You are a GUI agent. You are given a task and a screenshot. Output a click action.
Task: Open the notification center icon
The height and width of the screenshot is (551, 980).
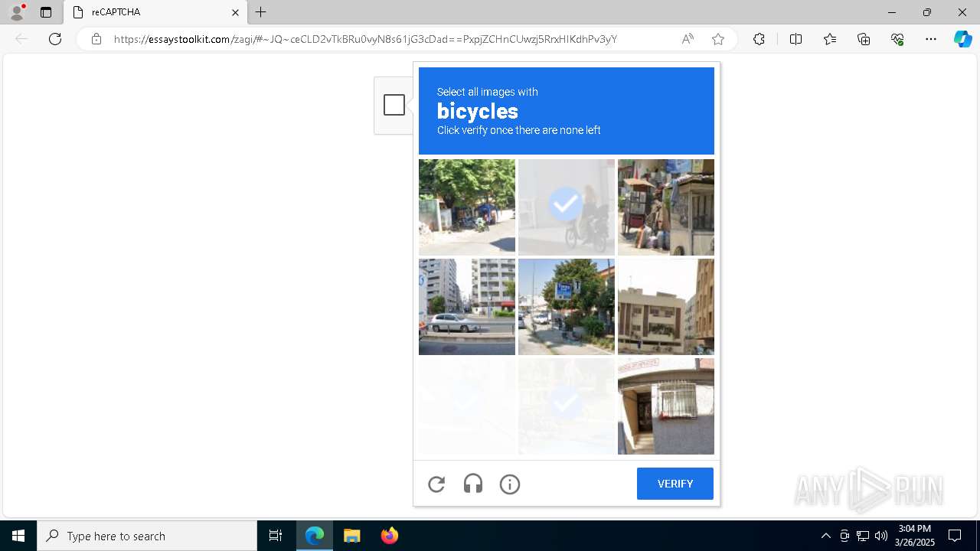955,536
